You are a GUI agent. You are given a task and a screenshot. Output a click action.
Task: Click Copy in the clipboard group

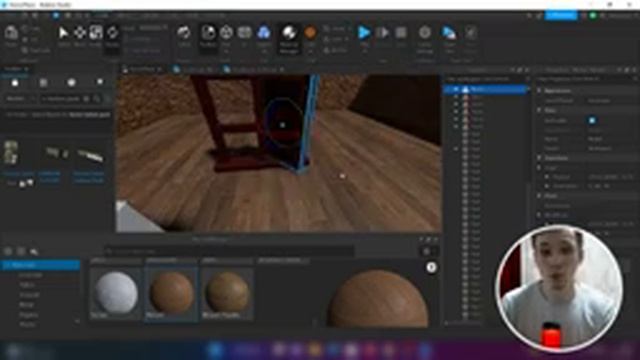pos(31,29)
